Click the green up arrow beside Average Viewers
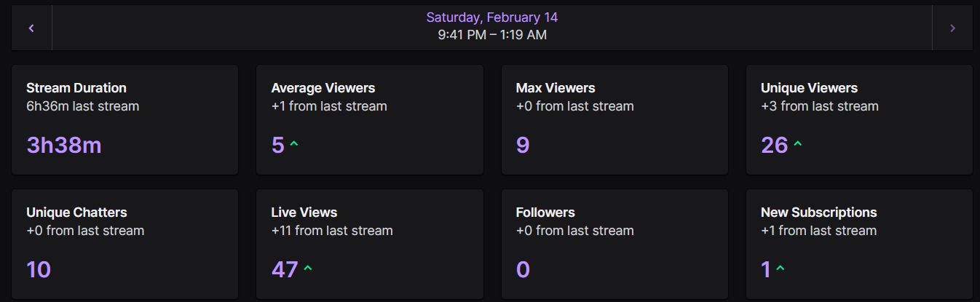Viewport: 980px width, 302px height. [x=294, y=144]
